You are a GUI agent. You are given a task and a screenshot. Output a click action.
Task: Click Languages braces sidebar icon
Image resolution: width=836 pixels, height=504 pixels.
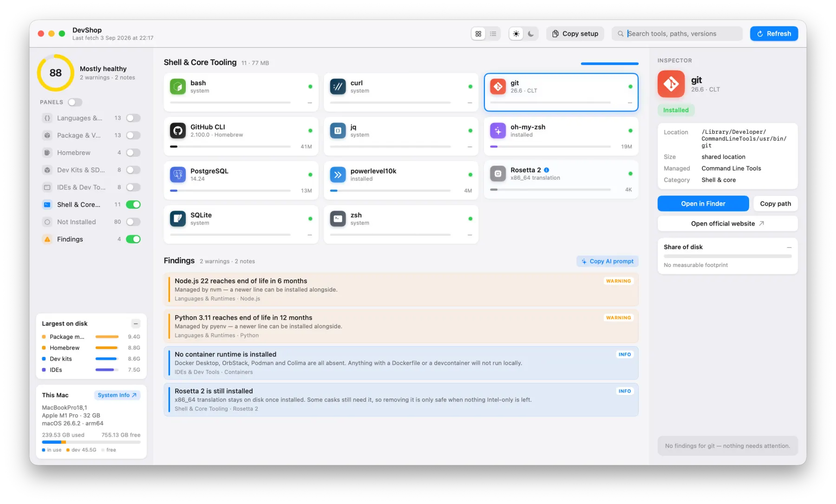(x=47, y=118)
